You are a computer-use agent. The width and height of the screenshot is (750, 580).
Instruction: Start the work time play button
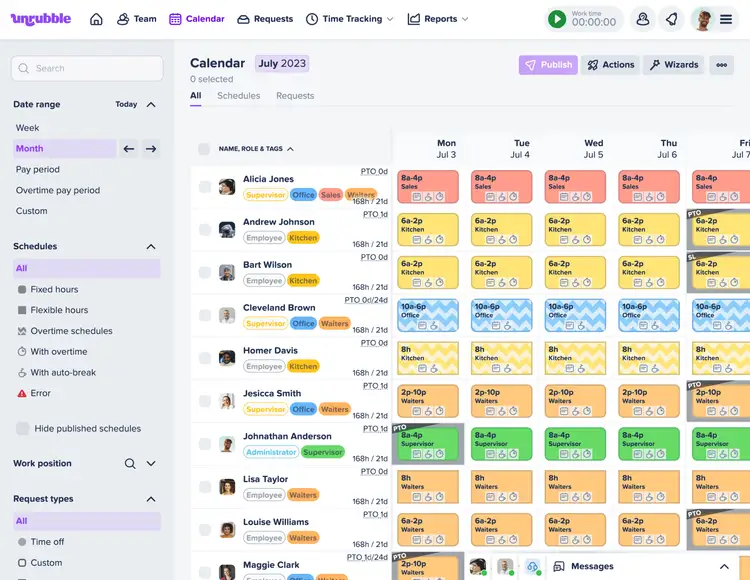pos(557,19)
